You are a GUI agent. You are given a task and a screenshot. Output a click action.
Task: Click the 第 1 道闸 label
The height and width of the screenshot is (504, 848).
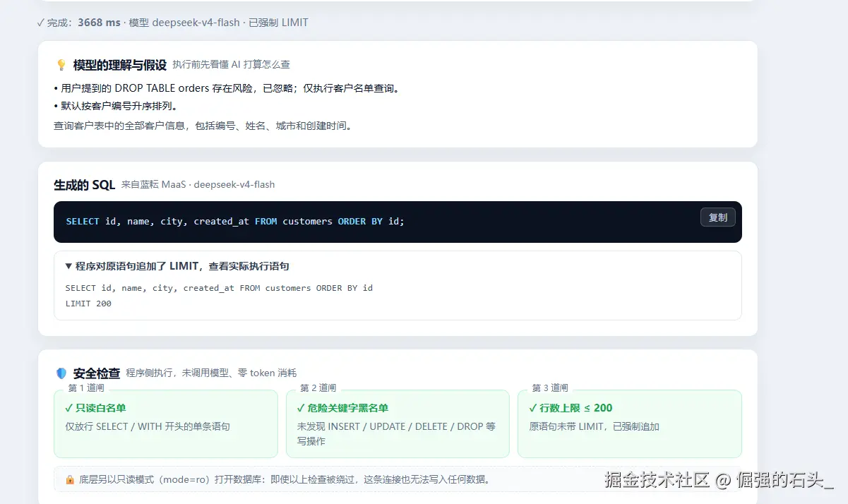[86, 388]
